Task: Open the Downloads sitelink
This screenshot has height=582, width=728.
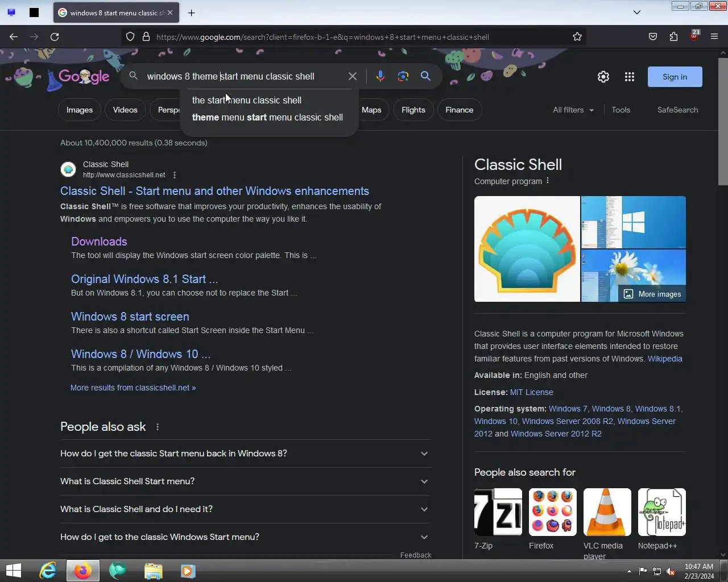Action: [99, 242]
